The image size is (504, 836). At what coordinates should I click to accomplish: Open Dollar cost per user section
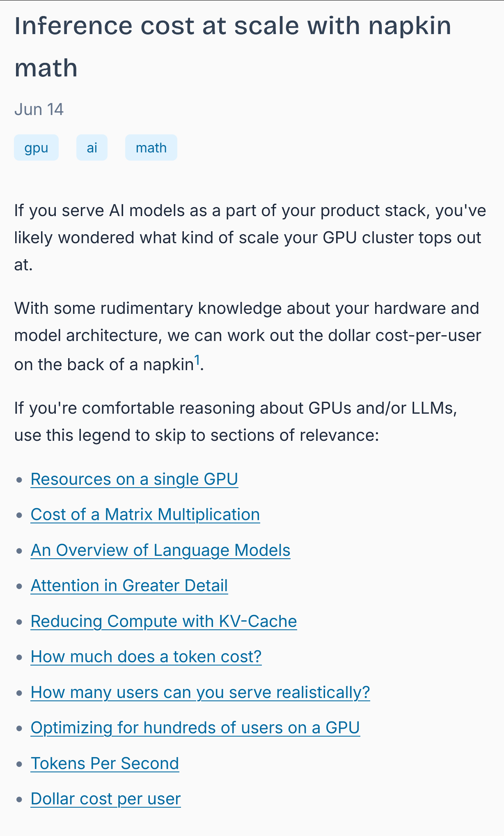(105, 799)
